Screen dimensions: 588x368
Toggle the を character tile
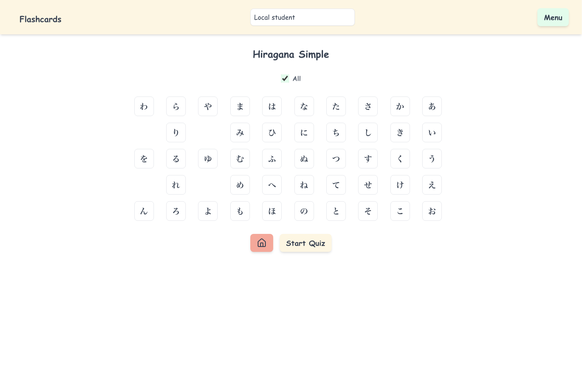(x=144, y=159)
